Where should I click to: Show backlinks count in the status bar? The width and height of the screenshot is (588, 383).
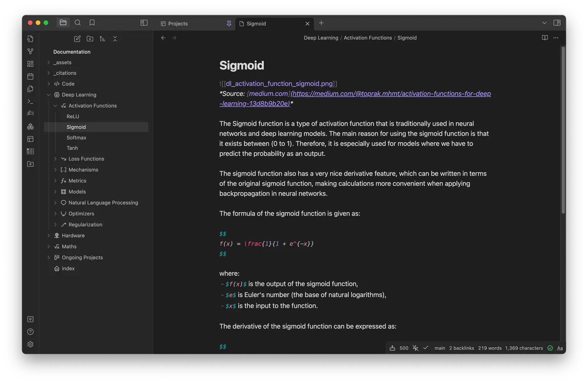[462, 348]
